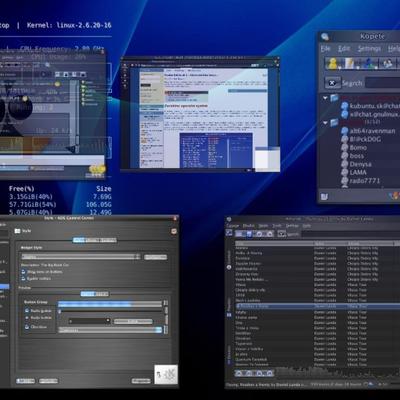Clear the Kopete search field with the X icon
This screenshot has height=400, width=400.
coord(333,83)
